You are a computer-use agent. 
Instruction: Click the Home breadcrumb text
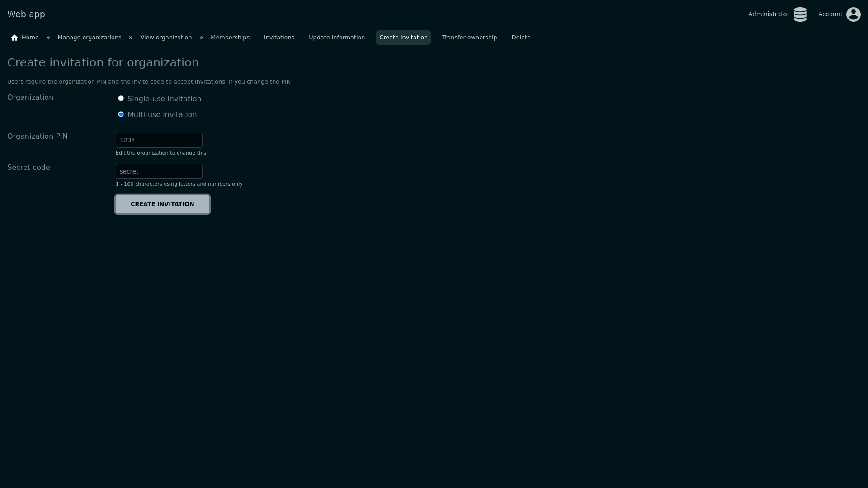point(30,38)
